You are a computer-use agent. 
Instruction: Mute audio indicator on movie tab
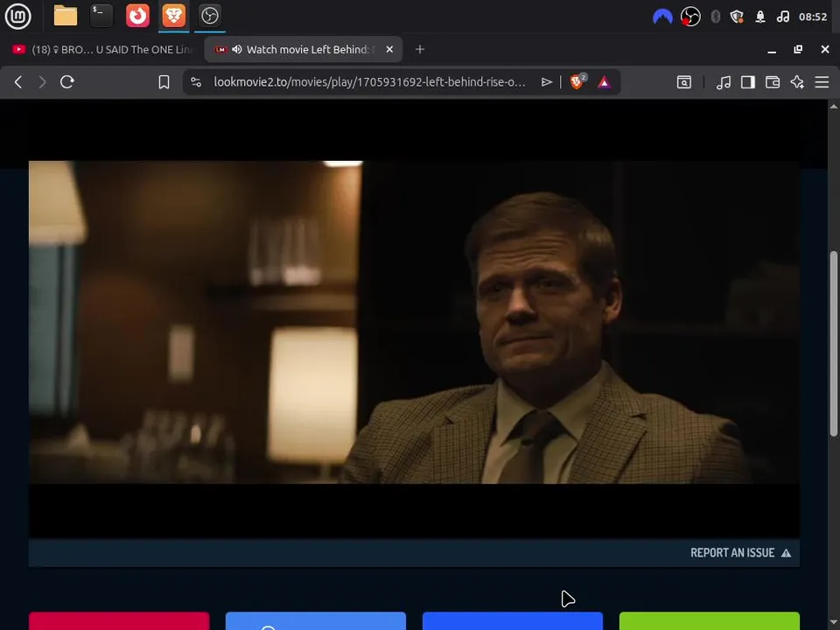tap(237, 49)
